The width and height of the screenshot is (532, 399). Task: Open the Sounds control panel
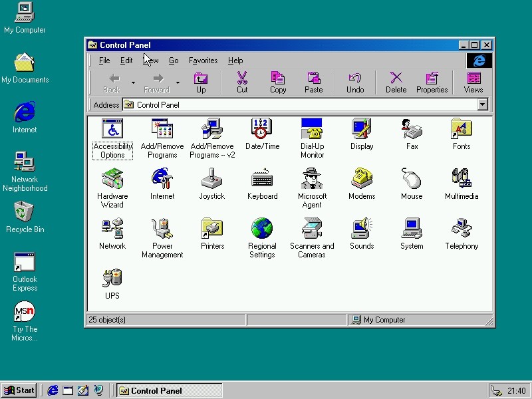[361, 229]
